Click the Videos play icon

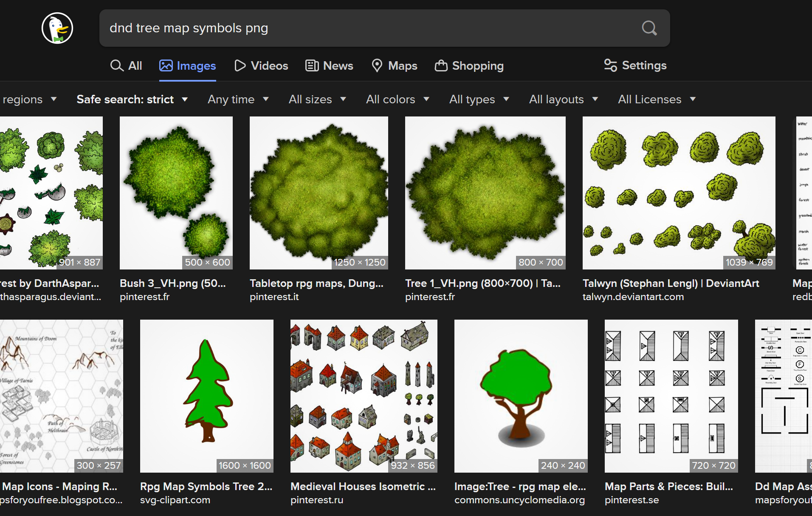pyautogui.click(x=240, y=65)
